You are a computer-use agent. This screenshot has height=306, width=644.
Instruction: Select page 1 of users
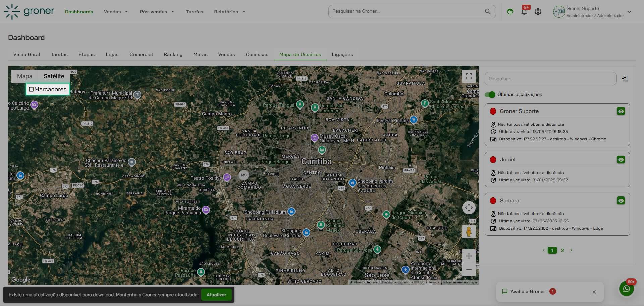click(x=552, y=250)
